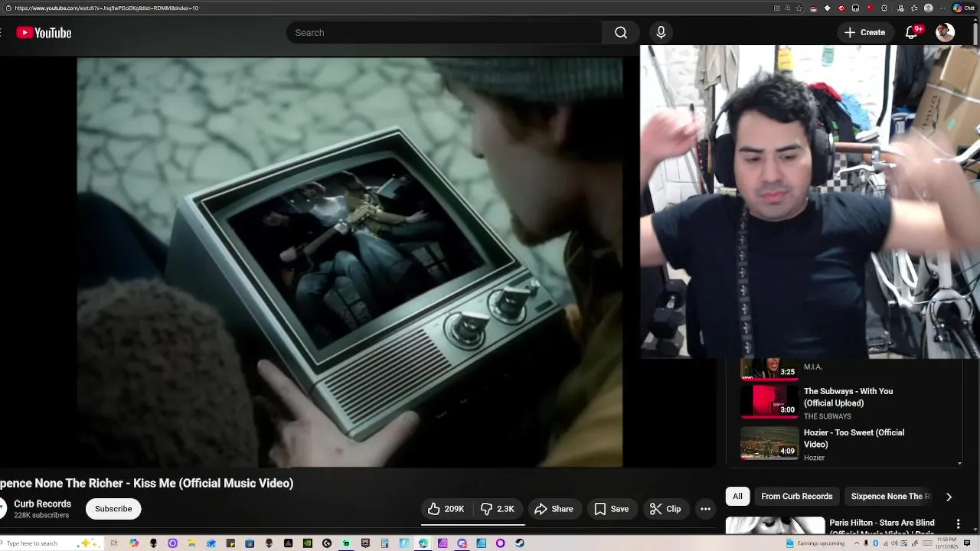Open the YouTube account avatar menu

coord(945,32)
